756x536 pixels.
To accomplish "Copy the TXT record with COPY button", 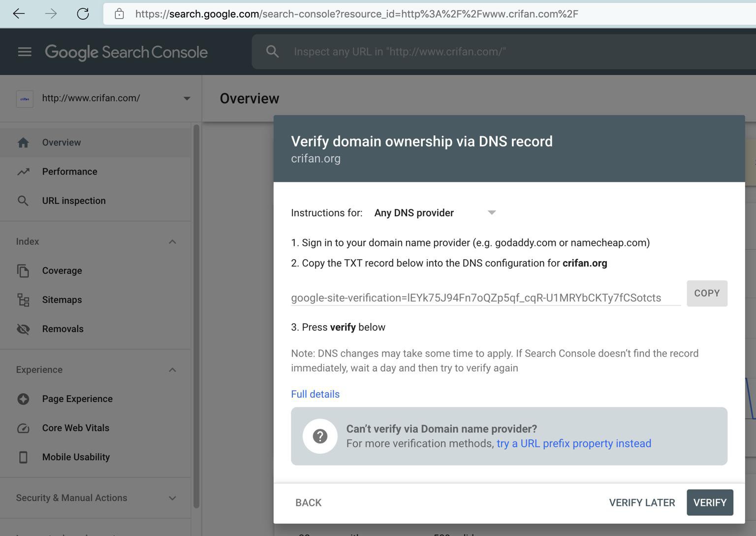I will (707, 294).
